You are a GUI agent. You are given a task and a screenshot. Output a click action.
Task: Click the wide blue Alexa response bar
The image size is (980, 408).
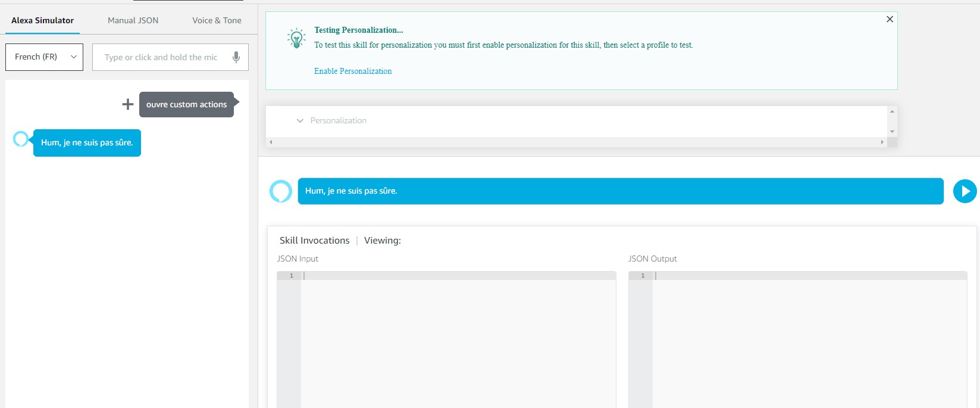[621, 191]
